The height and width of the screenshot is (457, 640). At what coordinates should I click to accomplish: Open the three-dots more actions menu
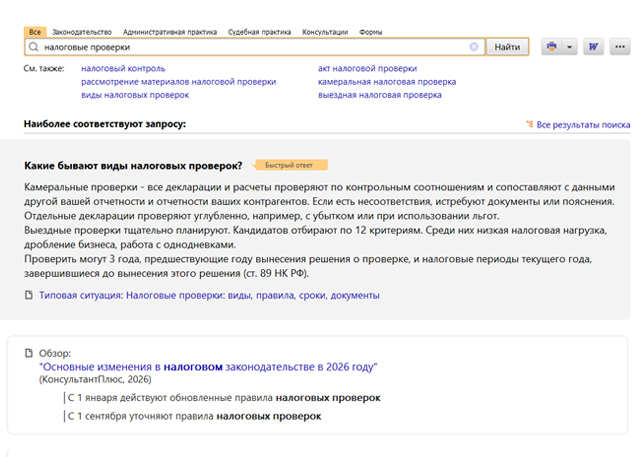click(x=620, y=47)
